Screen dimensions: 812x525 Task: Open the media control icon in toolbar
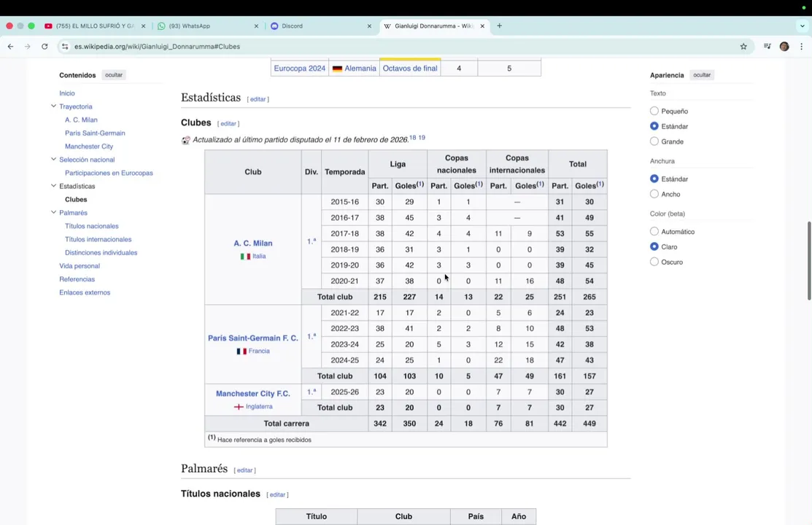coord(767,47)
